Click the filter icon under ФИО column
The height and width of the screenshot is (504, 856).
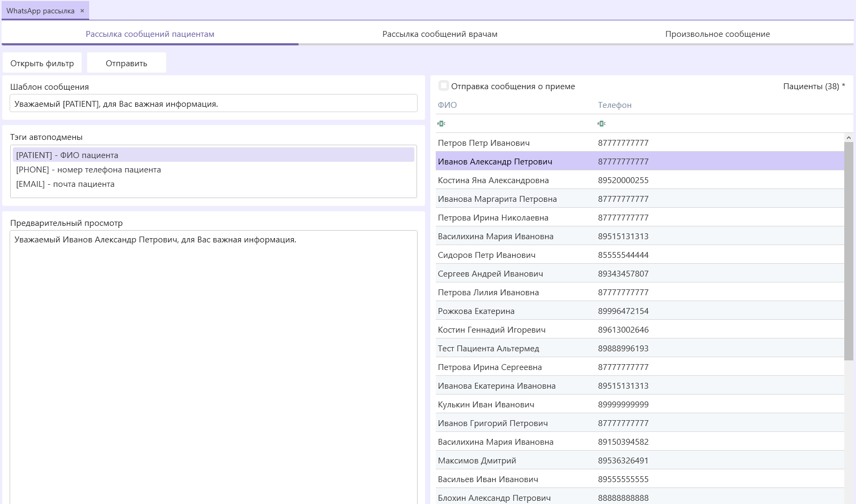[441, 123]
